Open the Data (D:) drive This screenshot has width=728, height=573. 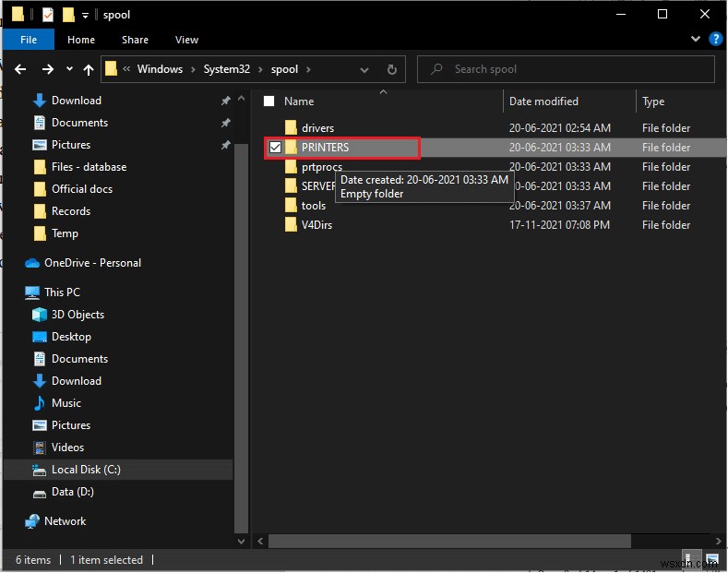point(72,492)
